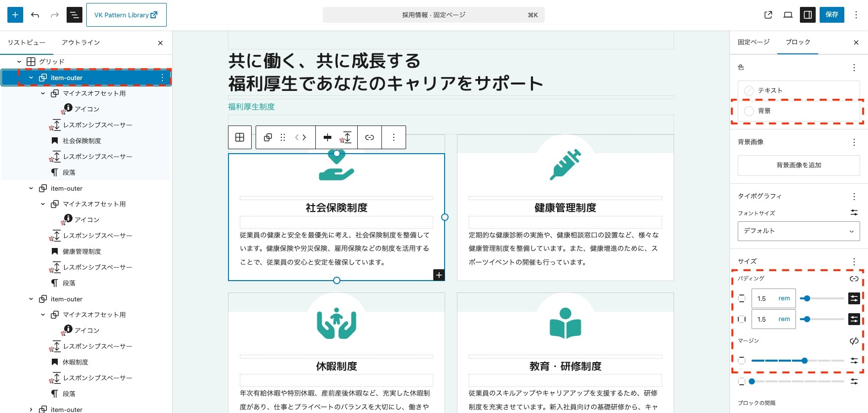Toggle custom size for horizontal padding
This screenshot has height=413, width=868.
pyautogui.click(x=854, y=319)
